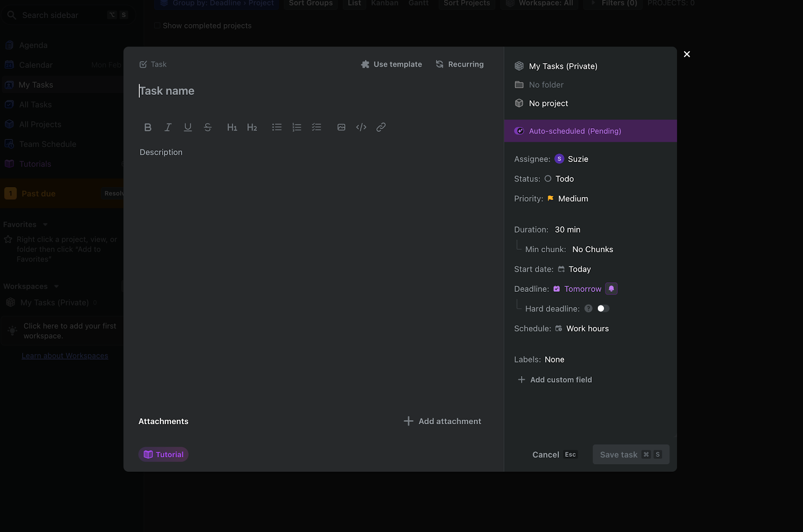Screen dimensions: 803x532
Task: Check Show completed projects box
Action: (158, 26)
